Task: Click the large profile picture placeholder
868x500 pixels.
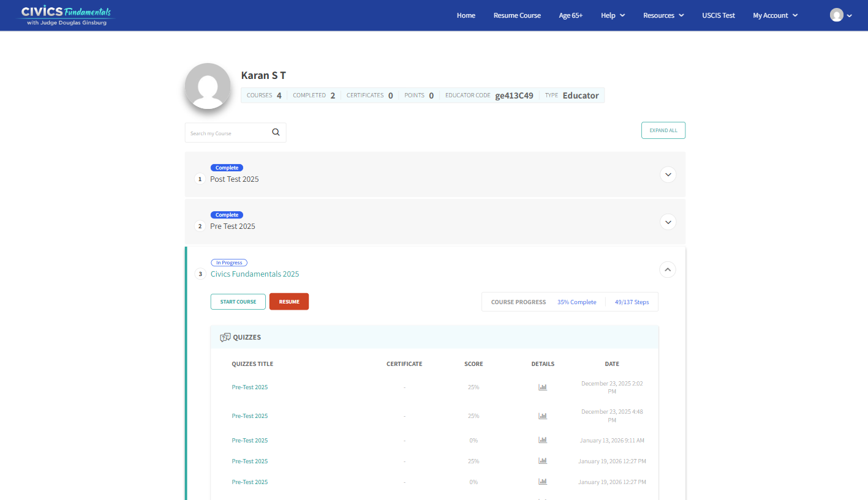Action: [x=208, y=86]
